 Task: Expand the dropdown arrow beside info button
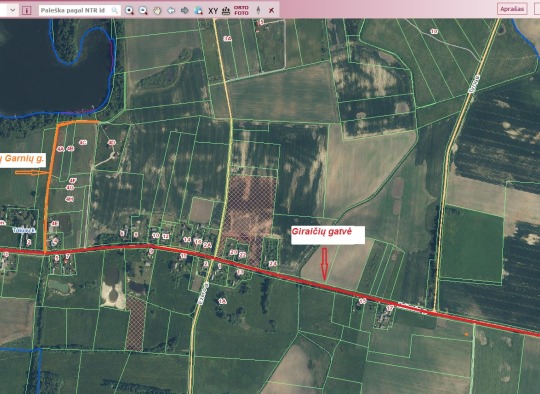(x=13, y=10)
